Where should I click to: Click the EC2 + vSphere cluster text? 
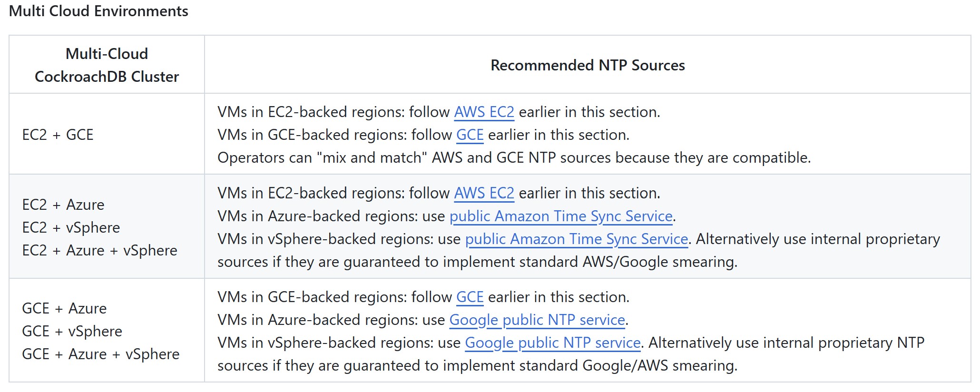point(71,228)
